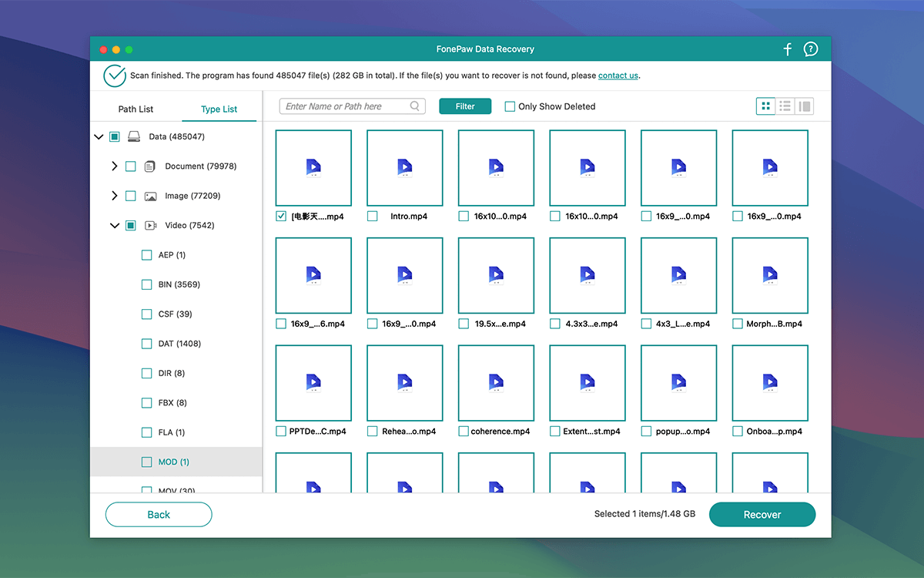Check the coherence.mp4 checkbox
Image resolution: width=924 pixels, height=578 pixels.
coord(464,432)
